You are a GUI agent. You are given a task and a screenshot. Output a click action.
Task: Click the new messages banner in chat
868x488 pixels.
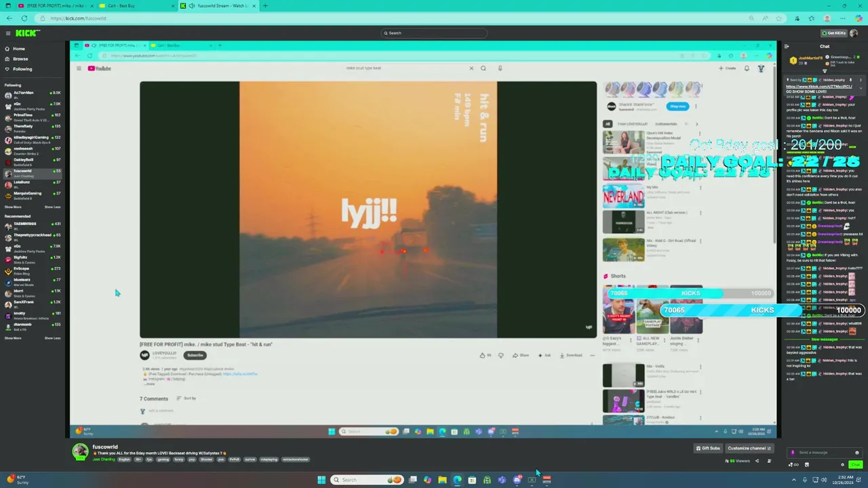click(x=825, y=340)
